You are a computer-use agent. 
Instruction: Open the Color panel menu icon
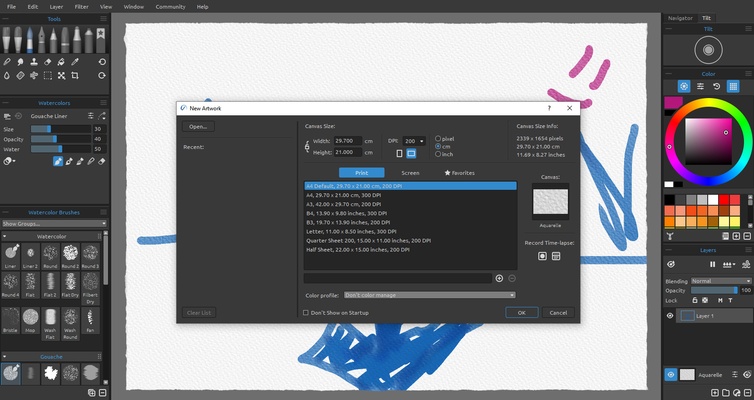[748, 74]
